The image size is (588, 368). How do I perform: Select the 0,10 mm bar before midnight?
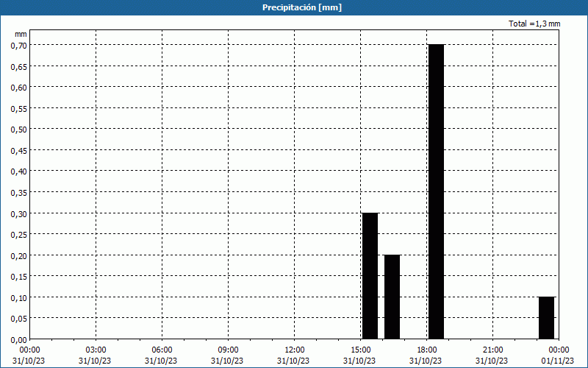(546, 318)
